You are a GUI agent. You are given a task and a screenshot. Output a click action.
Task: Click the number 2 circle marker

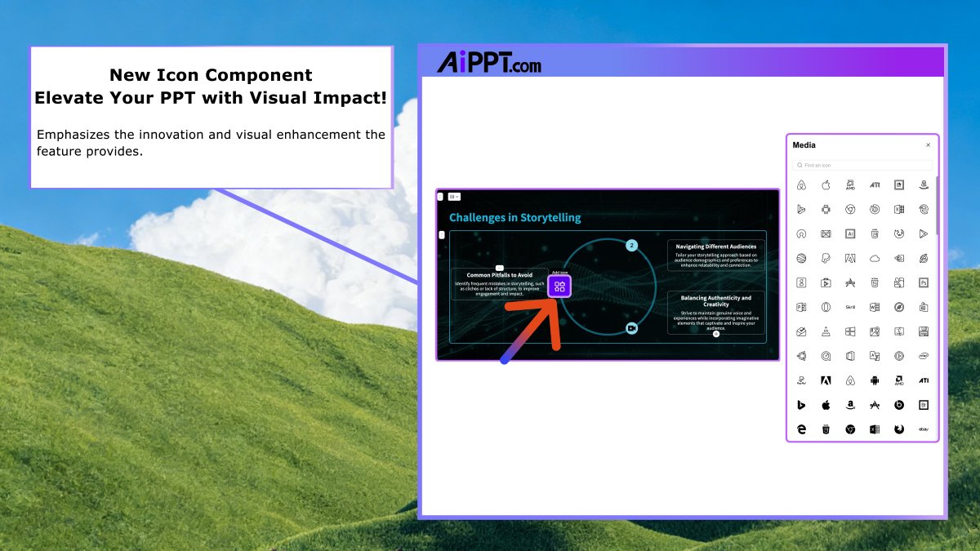point(631,245)
